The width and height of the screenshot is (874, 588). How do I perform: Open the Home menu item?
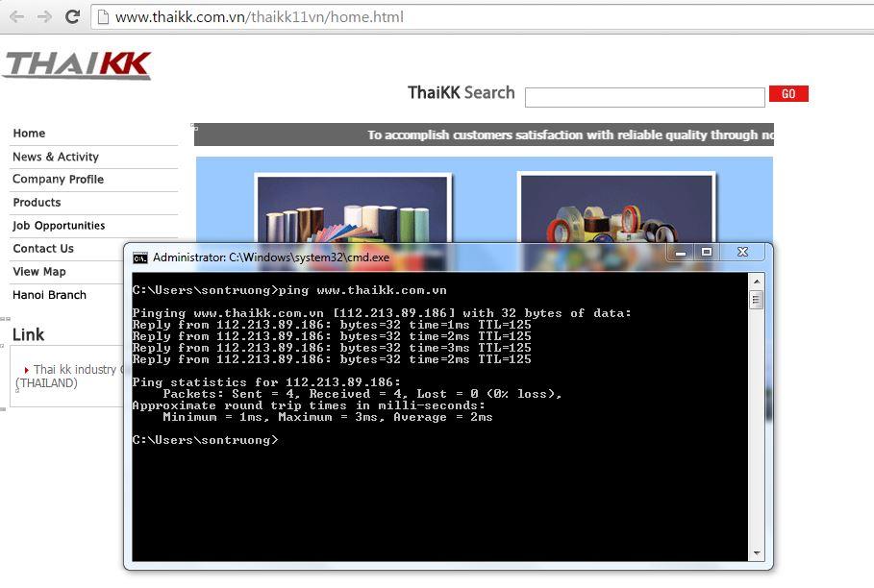[29, 134]
